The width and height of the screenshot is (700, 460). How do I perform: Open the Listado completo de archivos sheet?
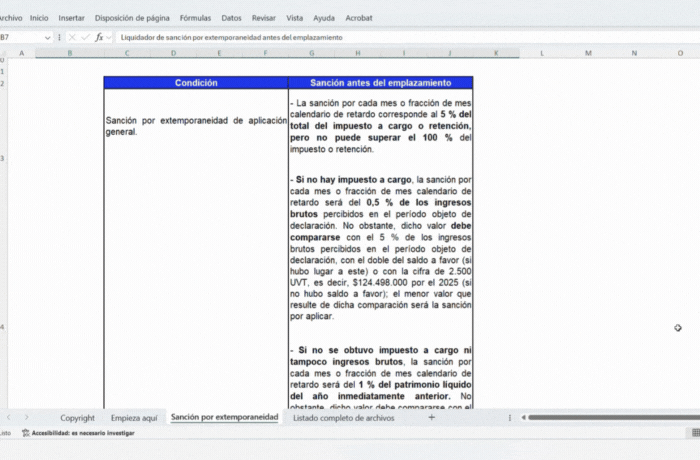(343, 418)
